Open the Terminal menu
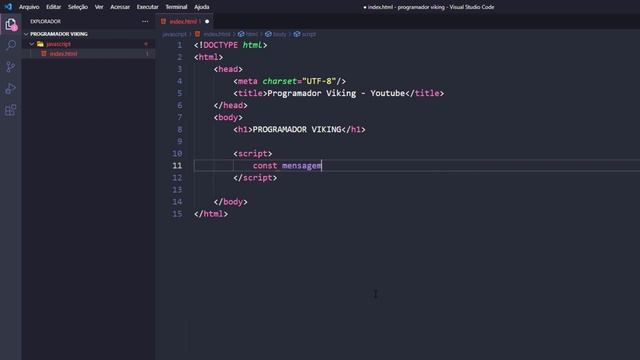The height and width of the screenshot is (360, 640). pyautogui.click(x=176, y=7)
